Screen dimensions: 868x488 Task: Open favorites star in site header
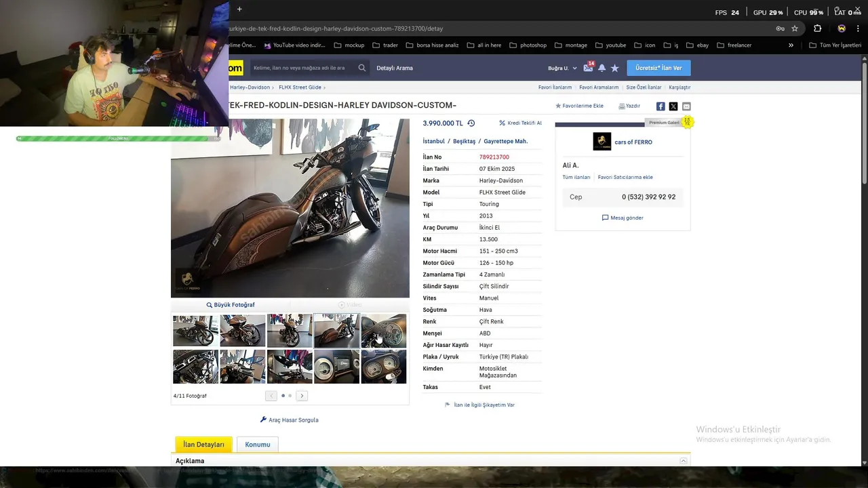click(x=615, y=68)
